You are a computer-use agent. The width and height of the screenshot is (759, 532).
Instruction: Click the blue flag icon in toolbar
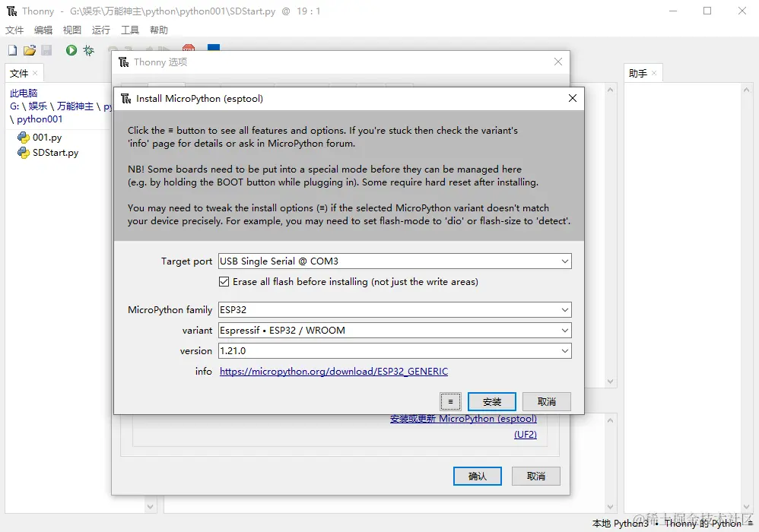[x=214, y=47]
